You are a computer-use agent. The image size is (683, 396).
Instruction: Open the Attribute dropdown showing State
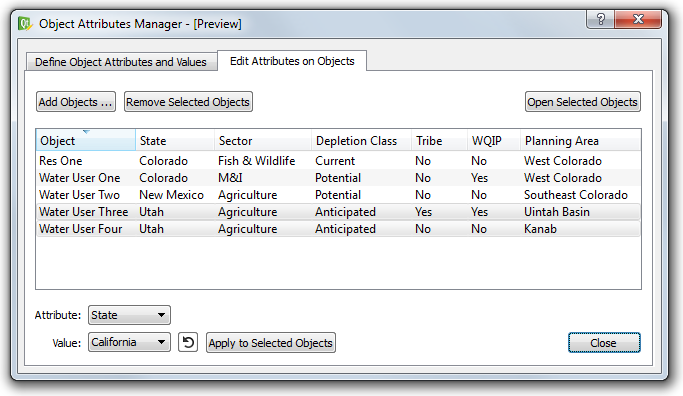129,315
